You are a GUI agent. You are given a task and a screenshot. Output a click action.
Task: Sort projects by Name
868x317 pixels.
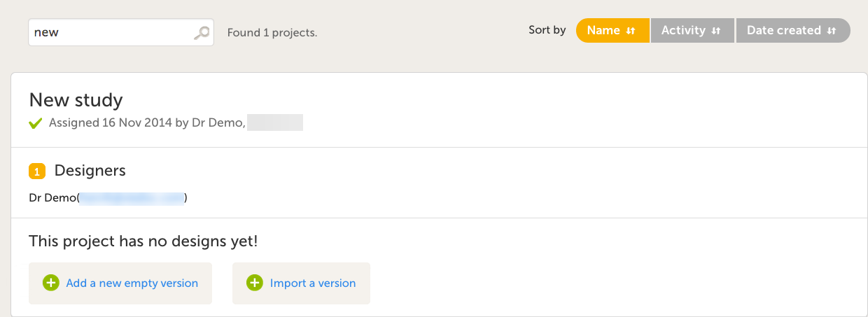[604, 31]
